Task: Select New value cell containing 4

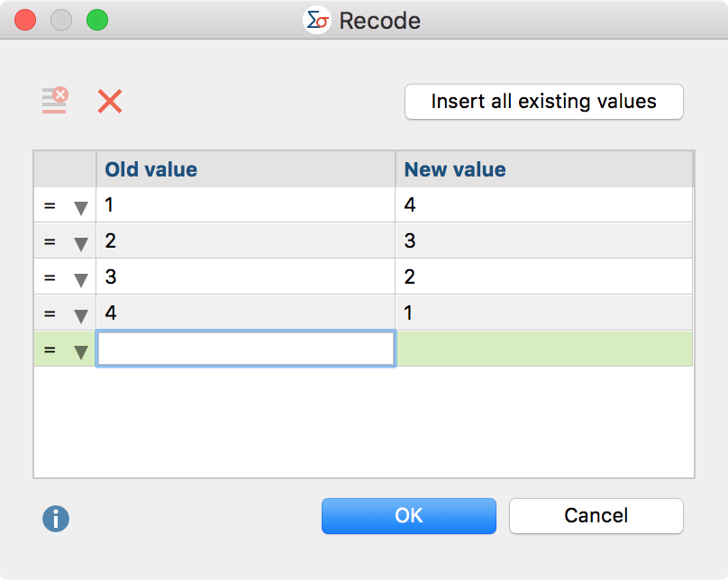Action: click(x=543, y=205)
